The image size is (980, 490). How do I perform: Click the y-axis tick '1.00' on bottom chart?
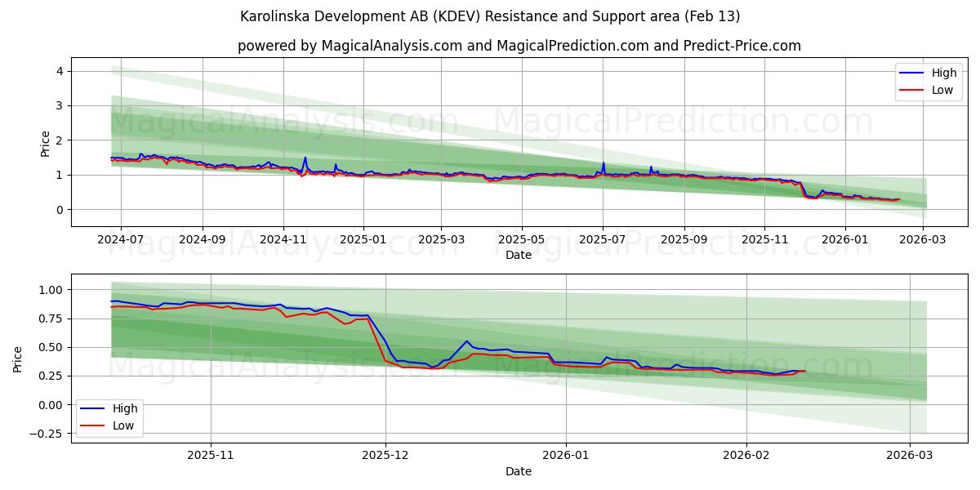coord(51,290)
